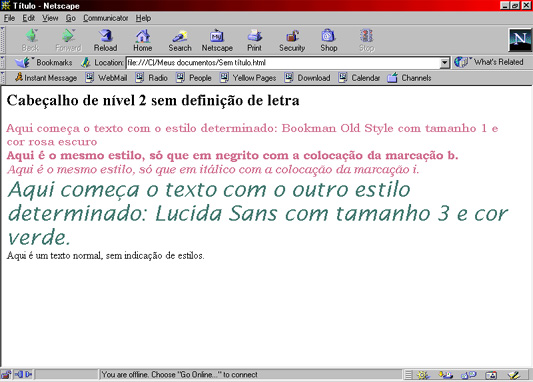Screen dimensions: 533x382
Task: Click the pink Bookman Old Style text paragraph
Action: tap(252, 135)
